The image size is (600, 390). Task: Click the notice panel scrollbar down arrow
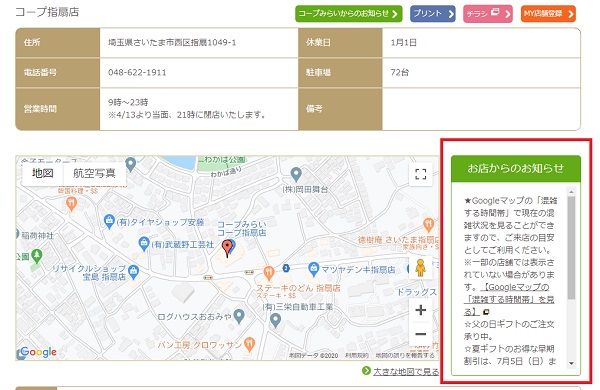[571, 363]
